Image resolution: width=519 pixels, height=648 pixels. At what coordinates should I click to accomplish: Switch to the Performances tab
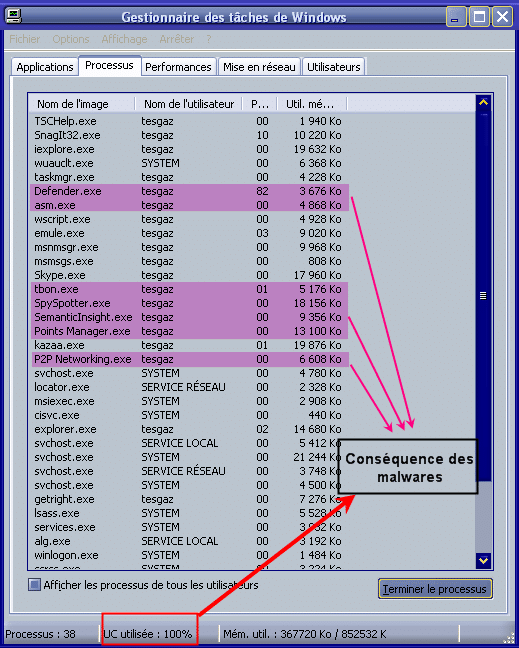click(x=178, y=67)
